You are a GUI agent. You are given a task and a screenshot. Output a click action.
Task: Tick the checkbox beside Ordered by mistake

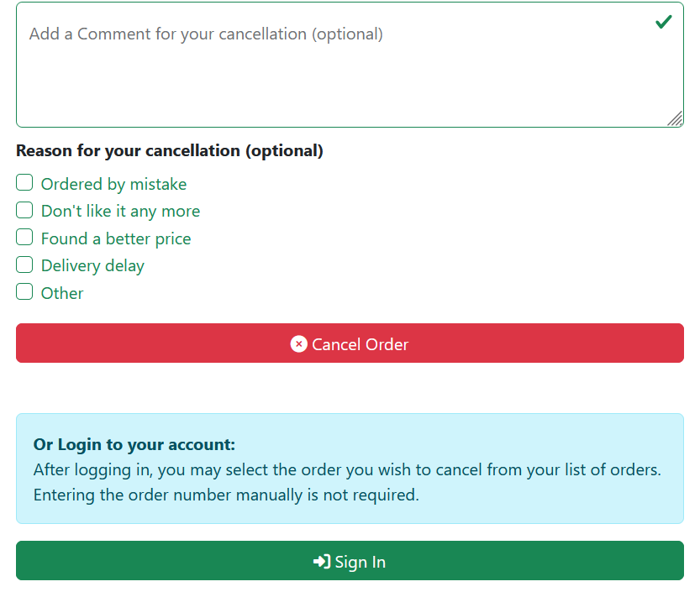[x=24, y=182]
